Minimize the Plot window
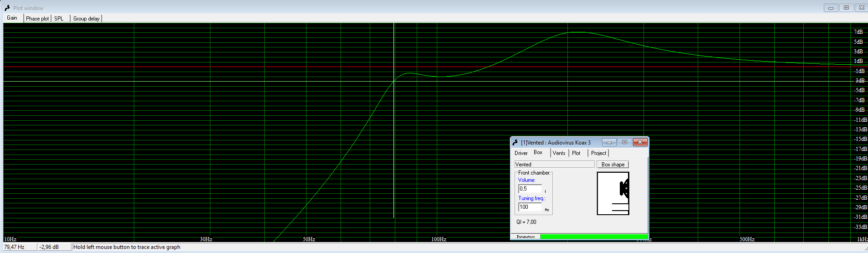Image resolution: width=868 pixels, height=253 pixels. pos(831,8)
